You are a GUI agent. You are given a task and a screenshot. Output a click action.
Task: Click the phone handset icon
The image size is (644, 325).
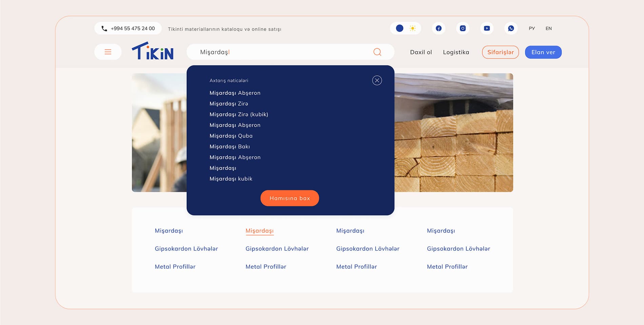coord(104,28)
